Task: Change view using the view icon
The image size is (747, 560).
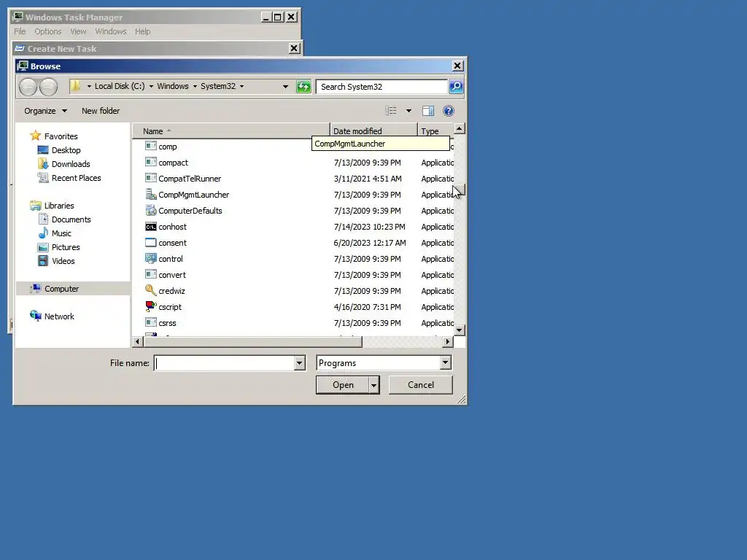Action: coord(391,111)
